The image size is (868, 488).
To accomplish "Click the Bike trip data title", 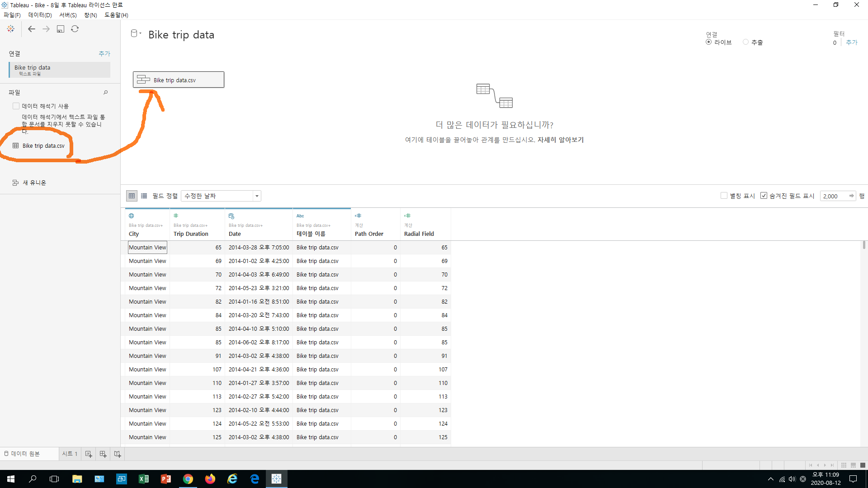I will [181, 35].
